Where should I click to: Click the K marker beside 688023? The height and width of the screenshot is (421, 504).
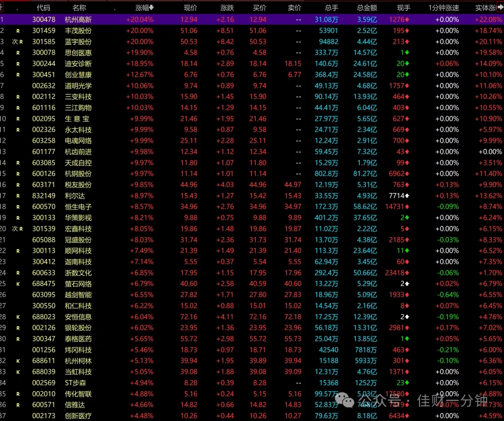click(x=18, y=317)
